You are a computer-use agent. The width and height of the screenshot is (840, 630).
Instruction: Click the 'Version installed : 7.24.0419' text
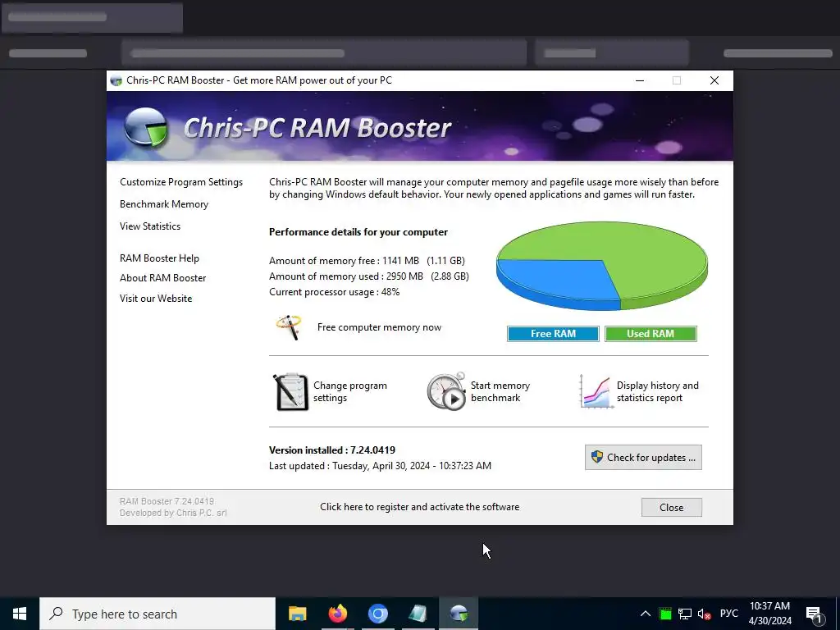[x=332, y=450]
